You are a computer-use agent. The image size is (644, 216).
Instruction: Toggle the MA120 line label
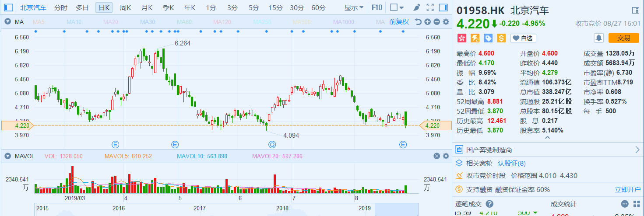(x=224, y=22)
